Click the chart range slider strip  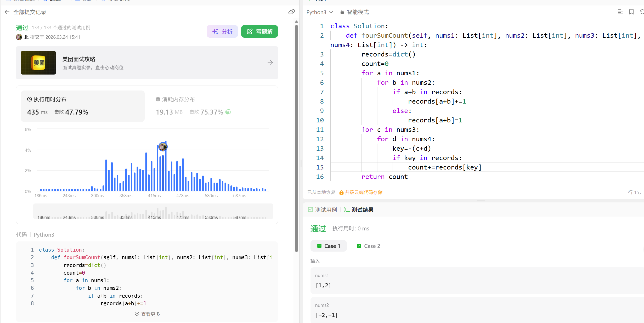pyautogui.click(x=153, y=212)
